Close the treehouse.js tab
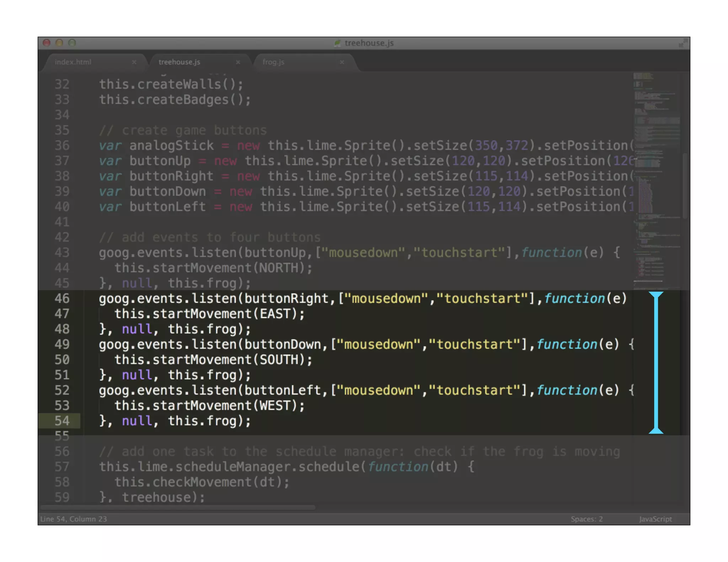The height and width of the screenshot is (562, 728). click(238, 62)
